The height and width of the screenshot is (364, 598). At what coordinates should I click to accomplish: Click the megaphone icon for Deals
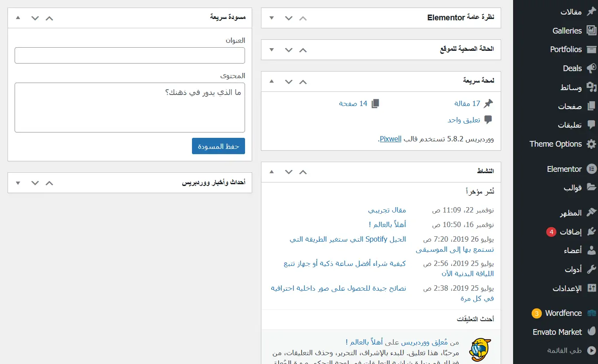click(591, 68)
